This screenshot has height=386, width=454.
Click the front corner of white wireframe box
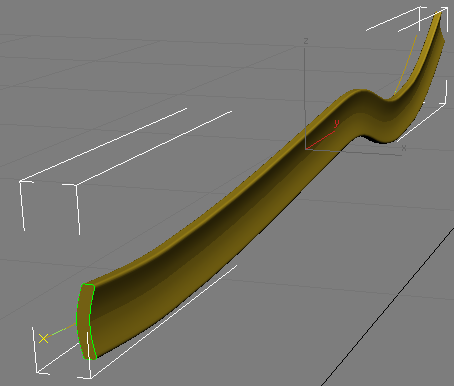click(x=77, y=185)
